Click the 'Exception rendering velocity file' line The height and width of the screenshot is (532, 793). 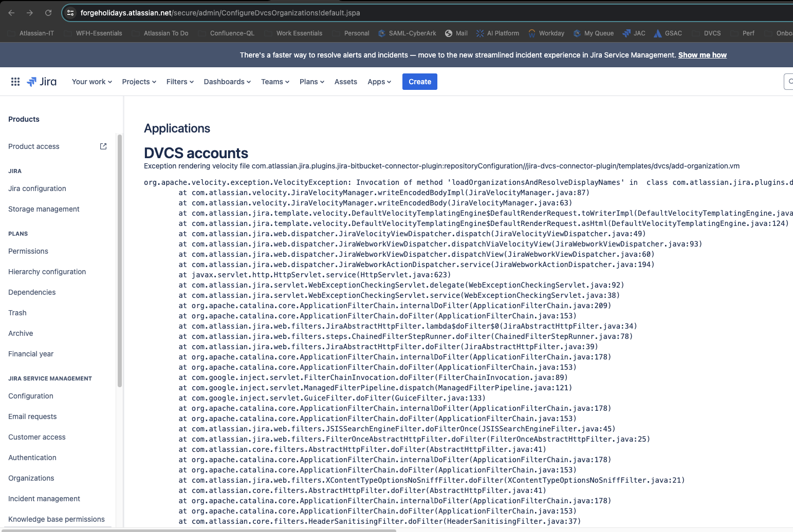point(441,166)
